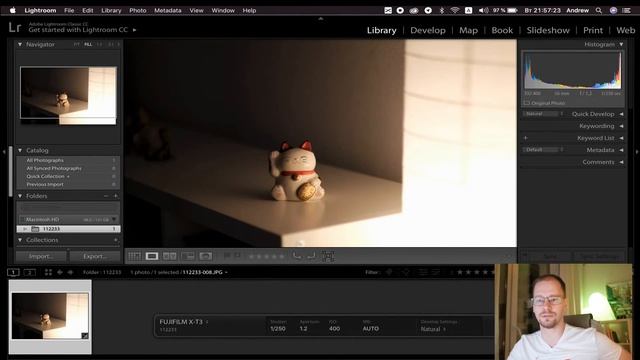Open the Map module
640x360 pixels.
tap(468, 30)
